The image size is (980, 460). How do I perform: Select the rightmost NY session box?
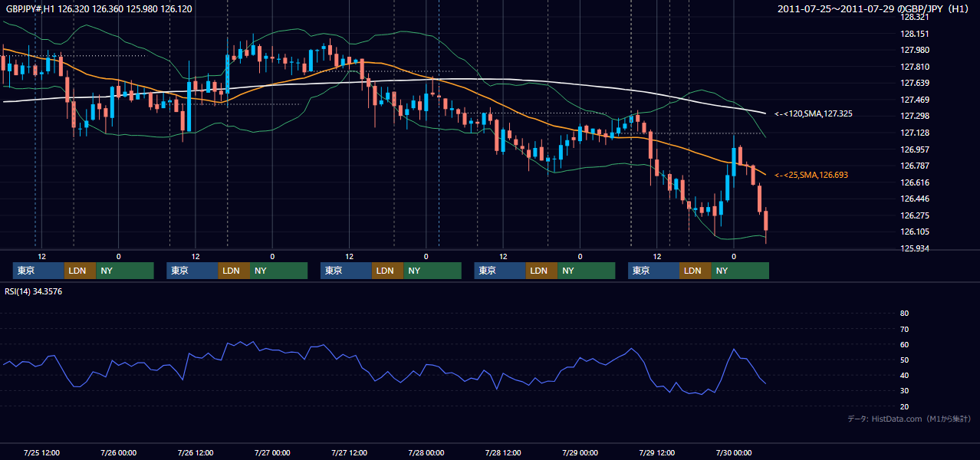[740, 271]
